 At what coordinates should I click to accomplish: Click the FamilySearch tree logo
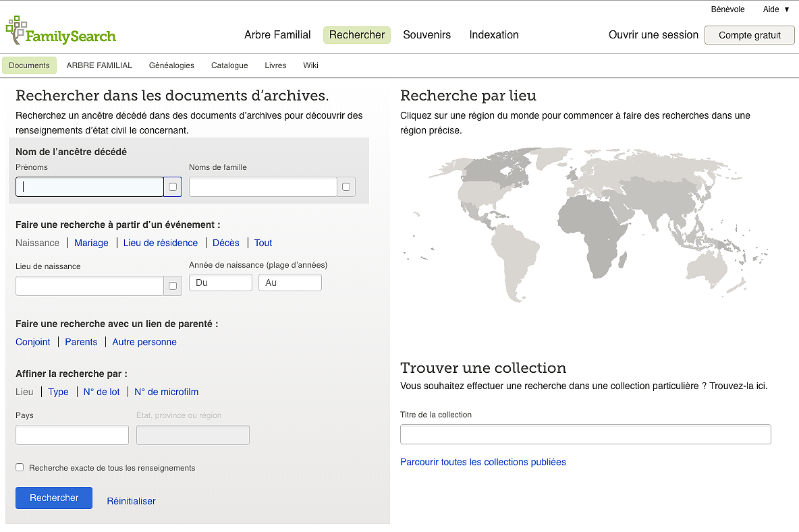(61, 30)
